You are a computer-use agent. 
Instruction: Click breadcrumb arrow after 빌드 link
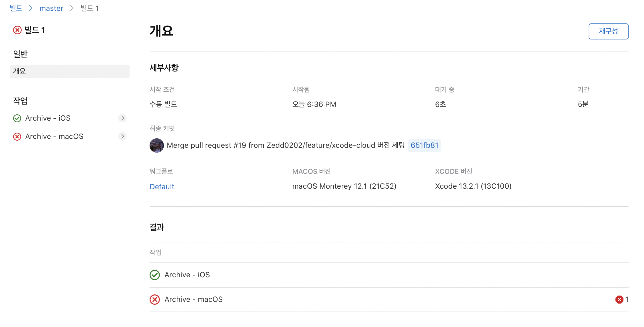tap(31, 8)
